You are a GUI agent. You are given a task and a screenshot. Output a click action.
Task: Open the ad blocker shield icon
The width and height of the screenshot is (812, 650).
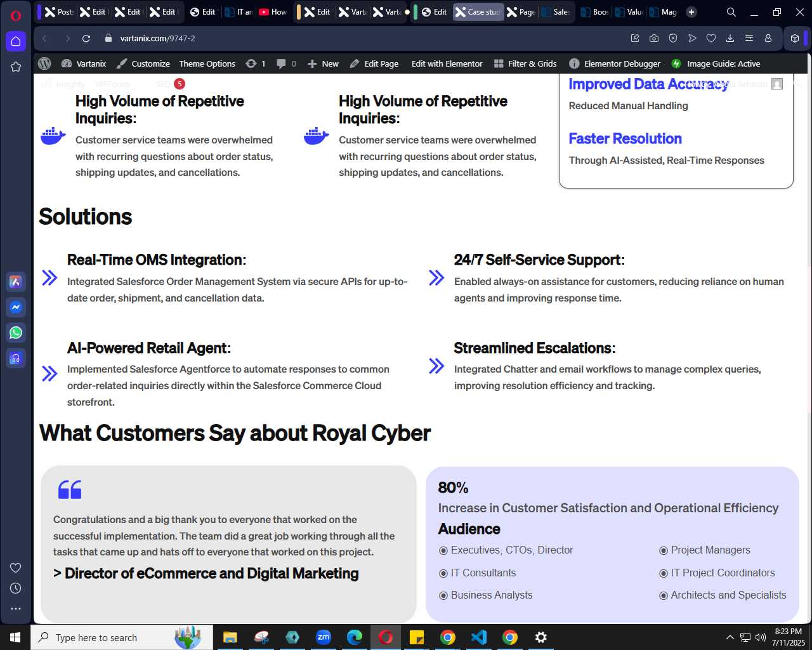pyautogui.click(x=673, y=38)
